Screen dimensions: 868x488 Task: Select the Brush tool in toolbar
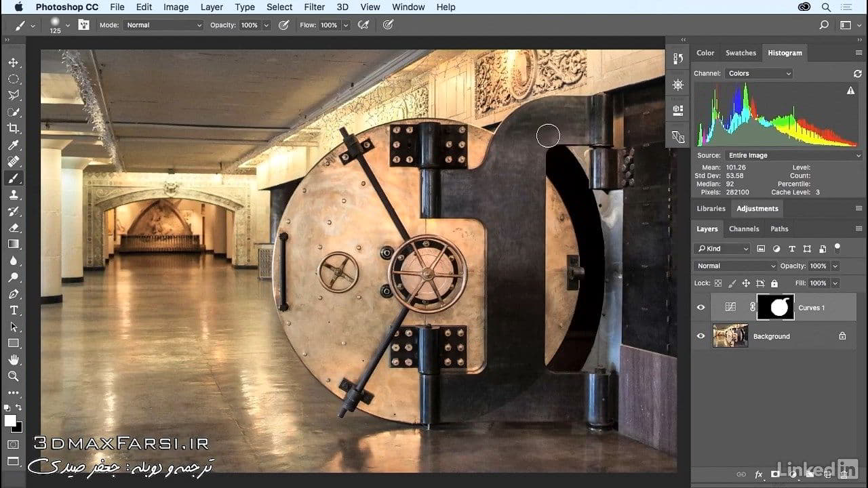coord(14,178)
